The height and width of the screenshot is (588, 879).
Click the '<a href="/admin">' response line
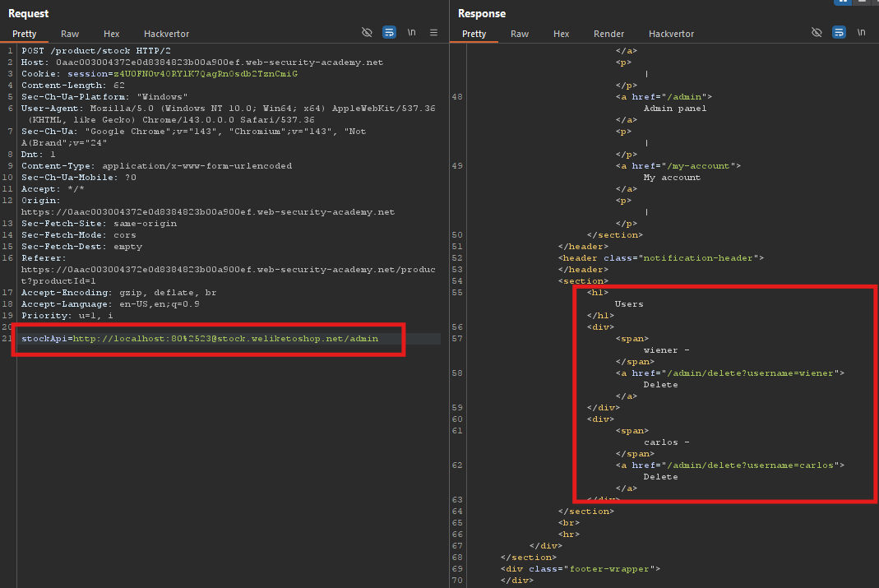(664, 97)
